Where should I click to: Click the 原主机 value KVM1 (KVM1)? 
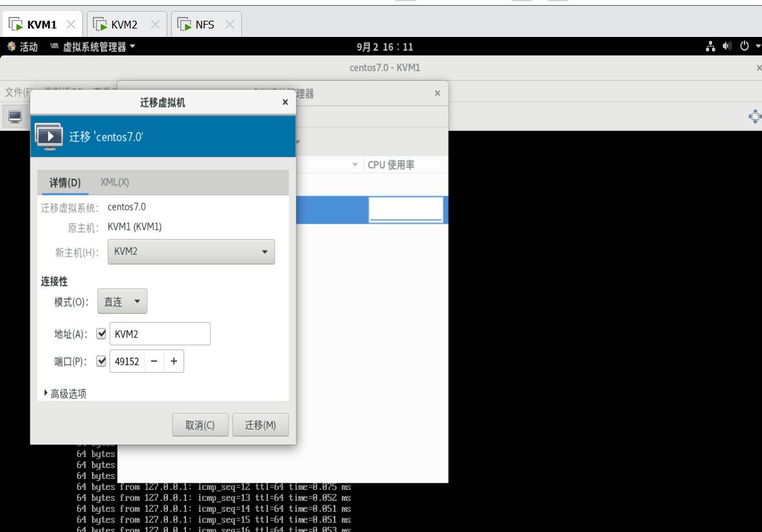click(135, 227)
